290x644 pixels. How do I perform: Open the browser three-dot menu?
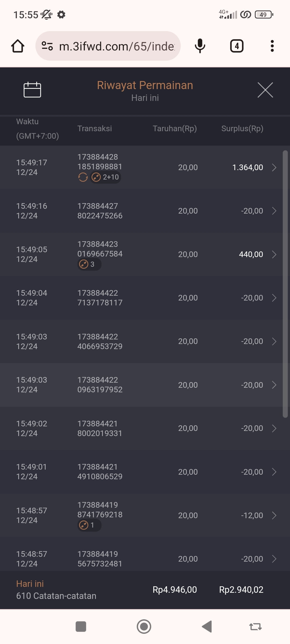coord(272,46)
